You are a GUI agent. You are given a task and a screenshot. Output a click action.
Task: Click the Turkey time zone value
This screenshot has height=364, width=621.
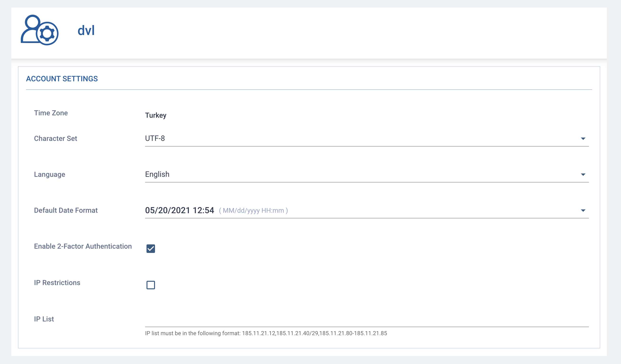click(156, 115)
